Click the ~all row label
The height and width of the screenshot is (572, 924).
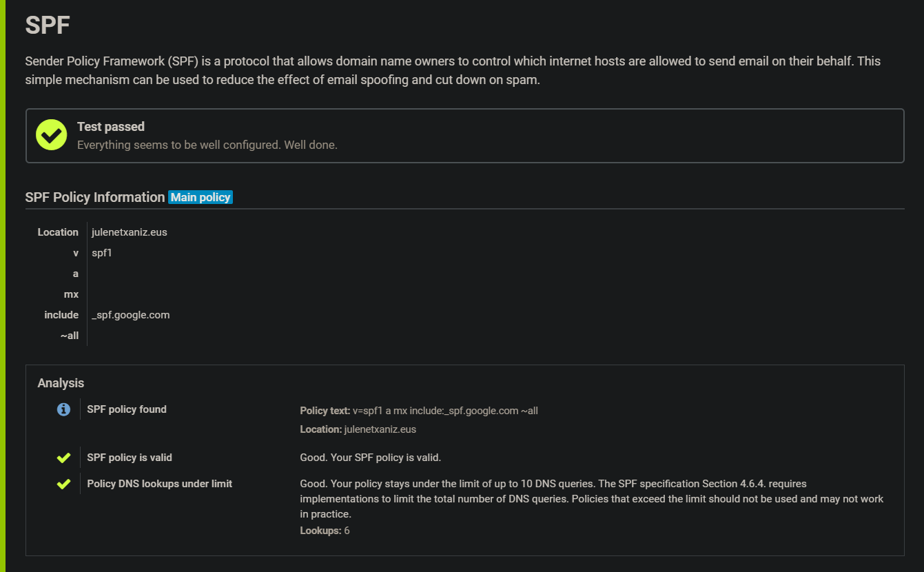point(69,336)
